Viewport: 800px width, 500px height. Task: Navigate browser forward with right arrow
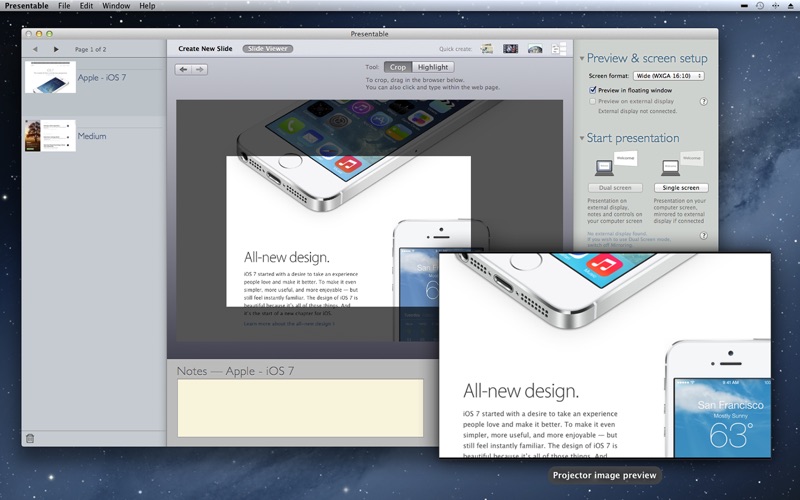coord(199,69)
